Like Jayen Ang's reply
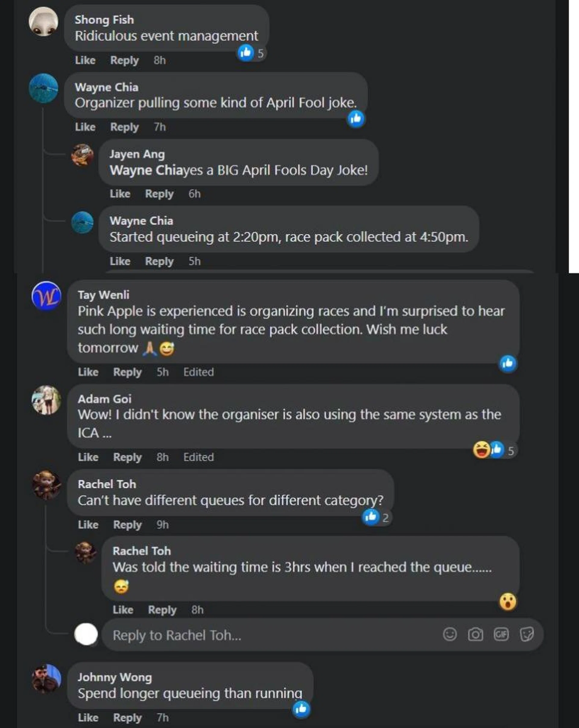 (x=120, y=194)
